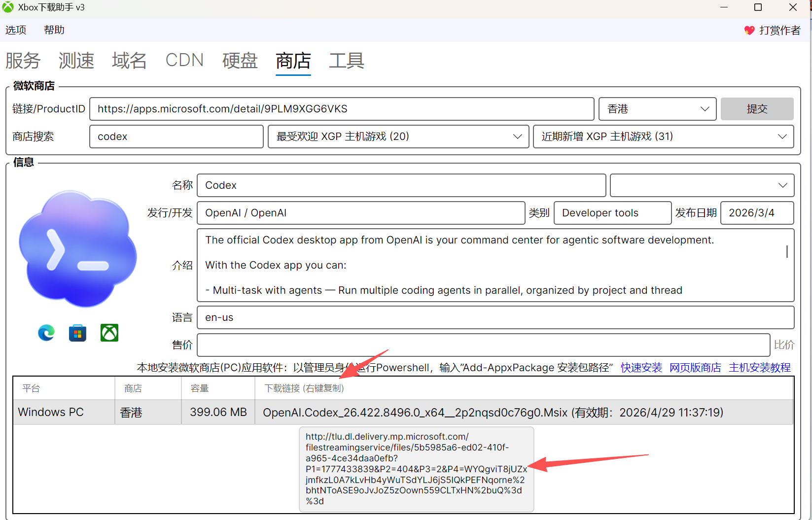Viewport: 812px width, 520px height.
Task: Open the 主机安装教程 link
Action: [760, 368]
